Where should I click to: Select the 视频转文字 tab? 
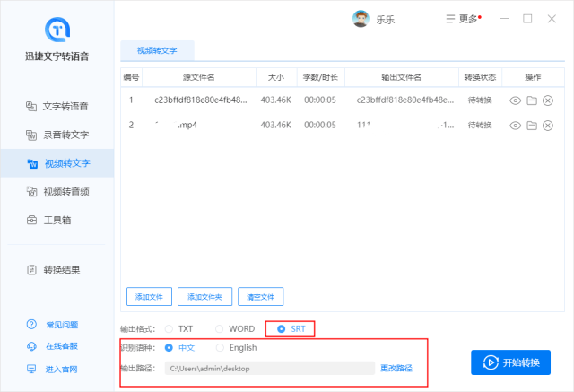pyautogui.click(x=157, y=50)
